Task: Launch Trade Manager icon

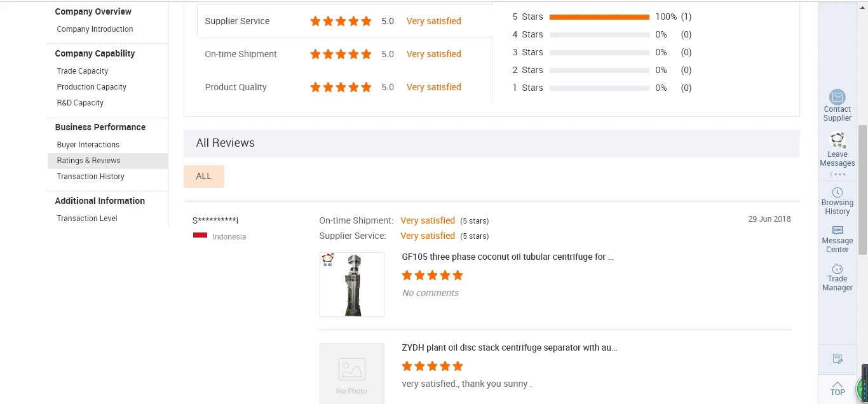Action: [837, 269]
